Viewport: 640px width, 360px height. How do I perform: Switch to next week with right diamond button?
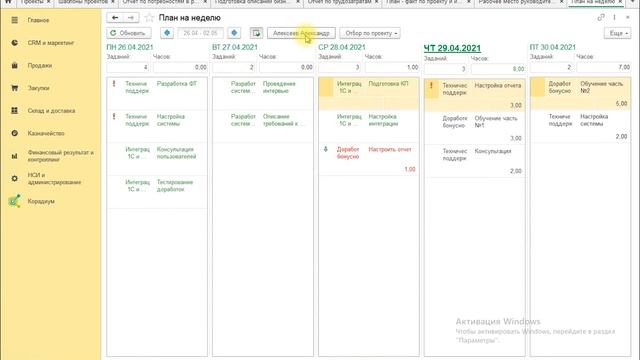234,33
